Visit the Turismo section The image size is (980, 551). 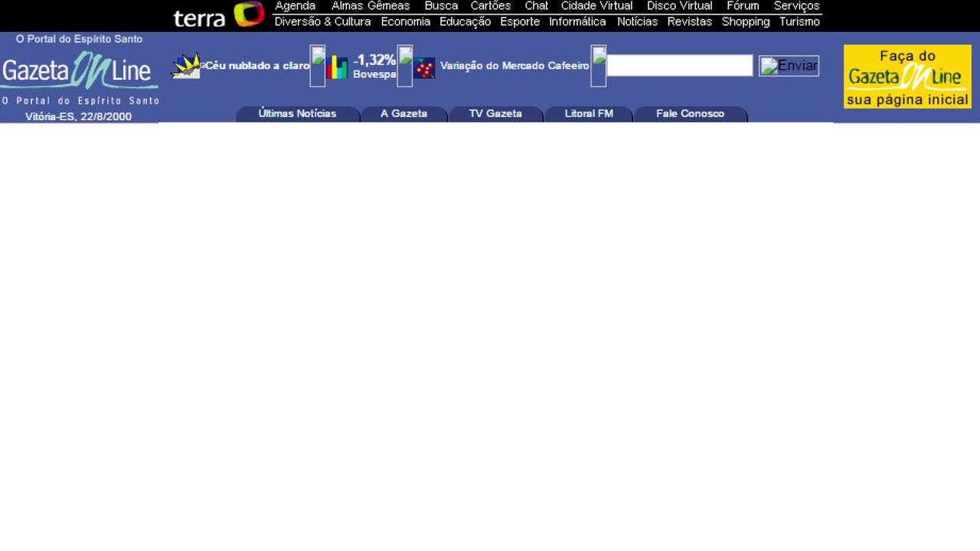pyautogui.click(x=799, y=22)
